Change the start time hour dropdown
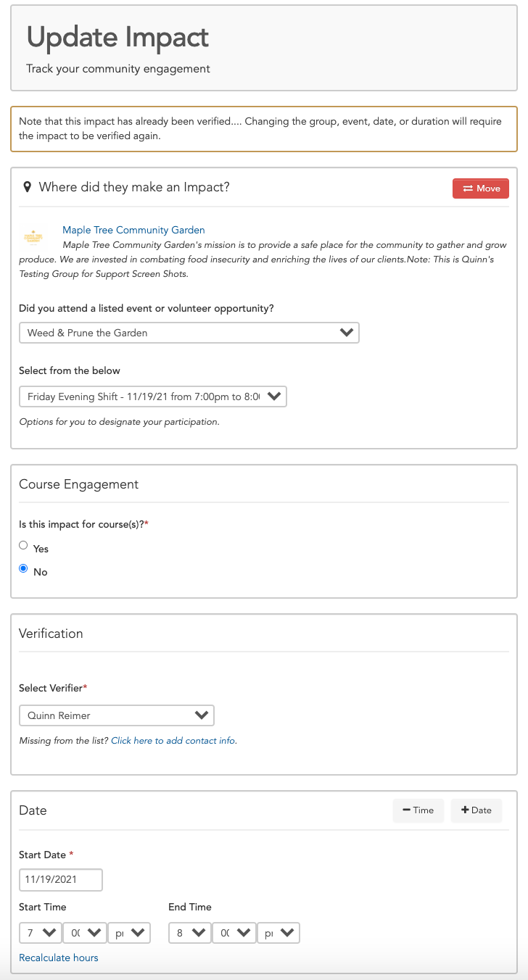This screenshot has height=980, width=528. (41, 933)
